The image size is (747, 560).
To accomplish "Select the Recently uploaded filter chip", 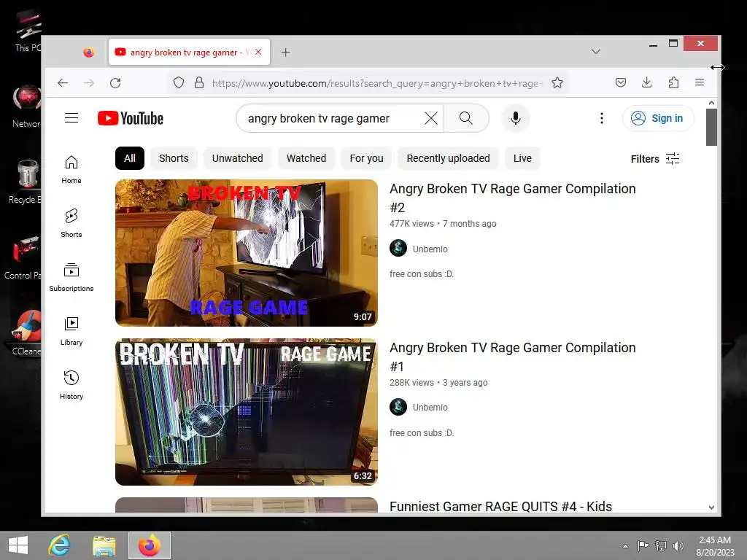I will (448, 158).
